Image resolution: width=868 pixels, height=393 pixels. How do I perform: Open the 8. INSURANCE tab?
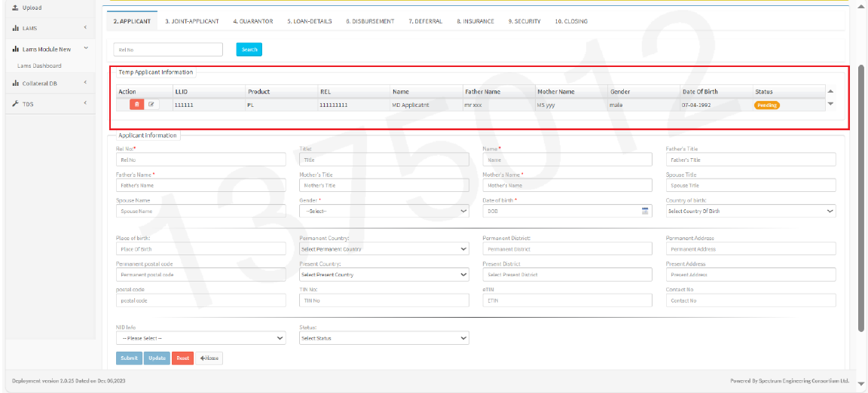[x=475, y=21]
